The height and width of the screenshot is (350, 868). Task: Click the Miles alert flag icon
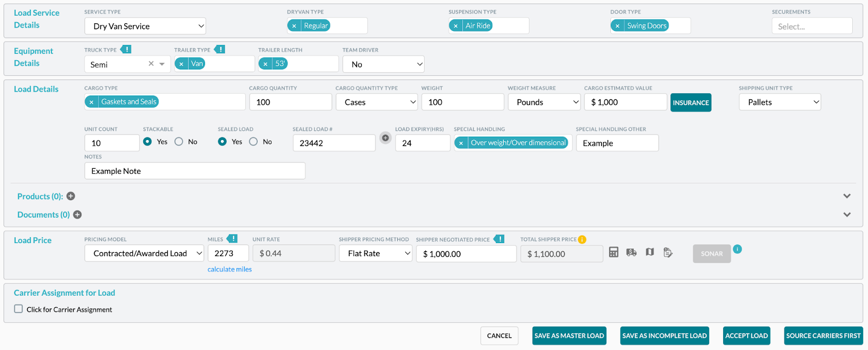[x=232, y=239]
